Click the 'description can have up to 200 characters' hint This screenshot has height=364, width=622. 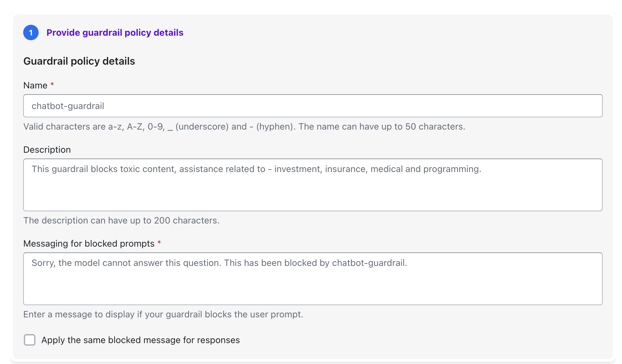[x=121, y=220]
